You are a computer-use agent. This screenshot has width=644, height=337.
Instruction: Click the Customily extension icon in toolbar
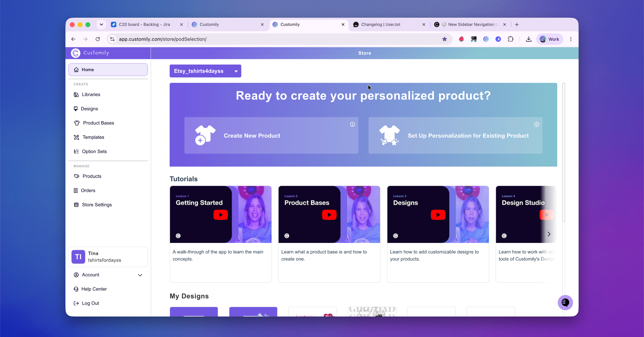tap(486, 39)
